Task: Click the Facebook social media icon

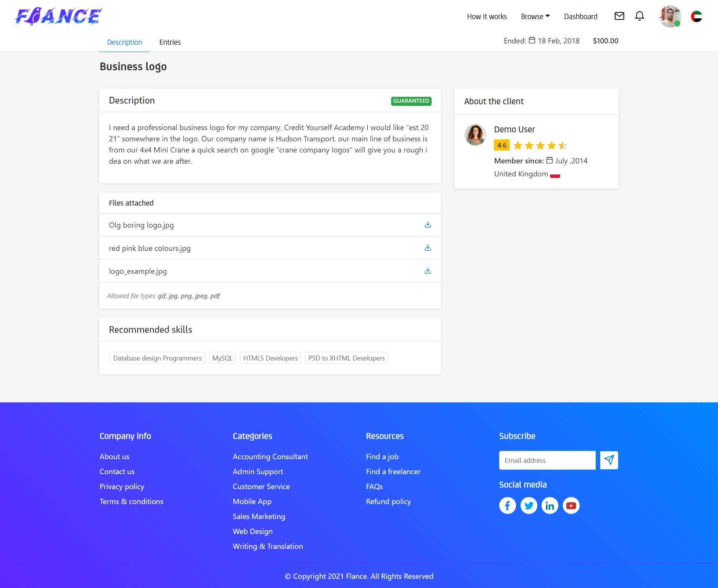Action: [507, 505]
